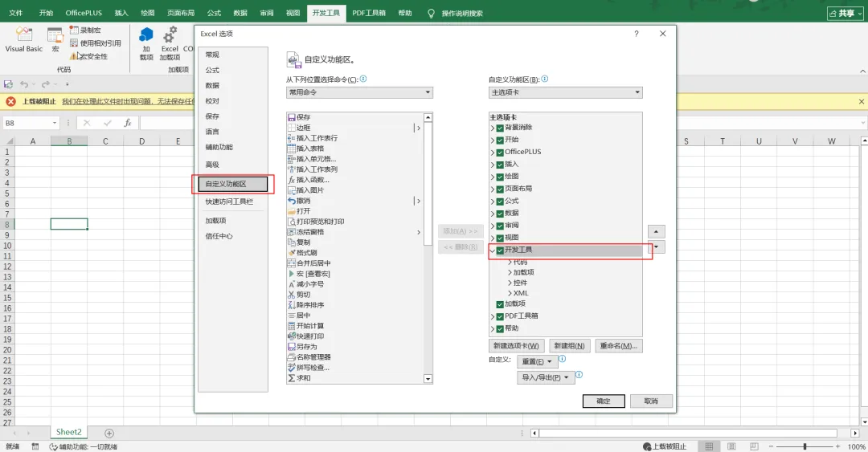Click the undo arrow in quick access toolbar
The height and width of the screenshot is (452, 868).
pos(24,84)
